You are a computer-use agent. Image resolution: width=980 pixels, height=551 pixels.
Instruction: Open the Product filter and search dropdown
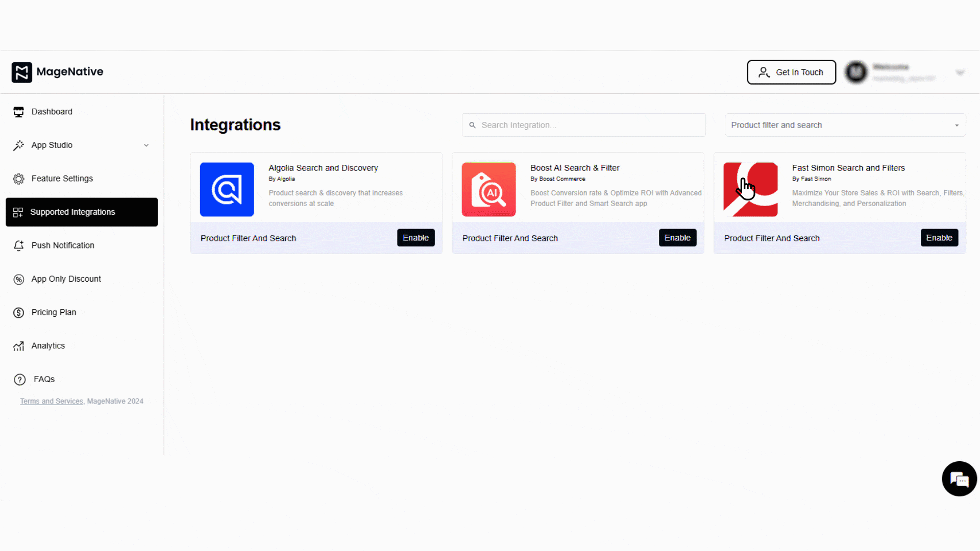845,125
